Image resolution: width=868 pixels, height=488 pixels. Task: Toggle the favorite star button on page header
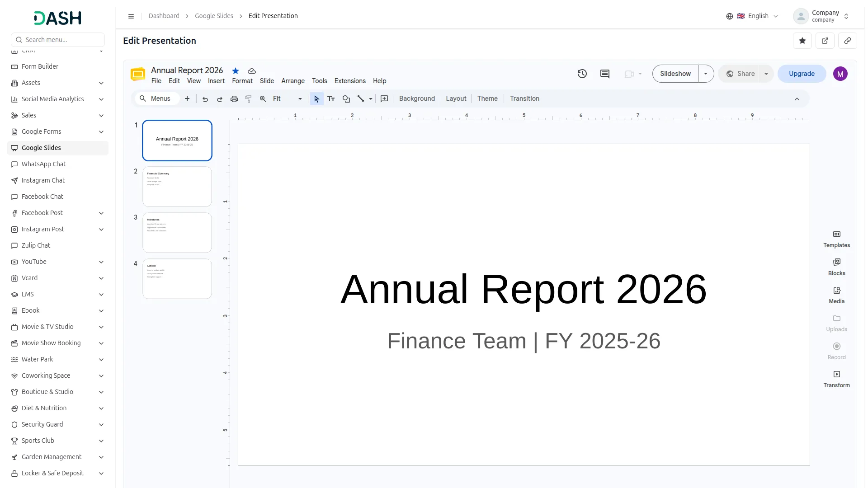point(802,41)
